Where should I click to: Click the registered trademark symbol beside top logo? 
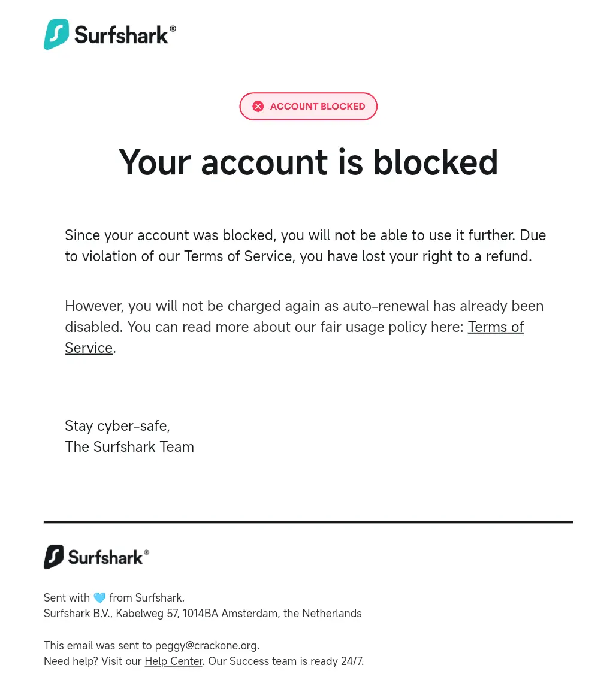[x=173, y=29]
